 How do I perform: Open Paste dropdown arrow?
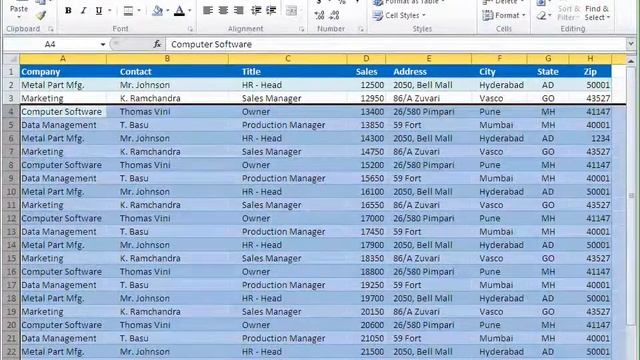19,17
